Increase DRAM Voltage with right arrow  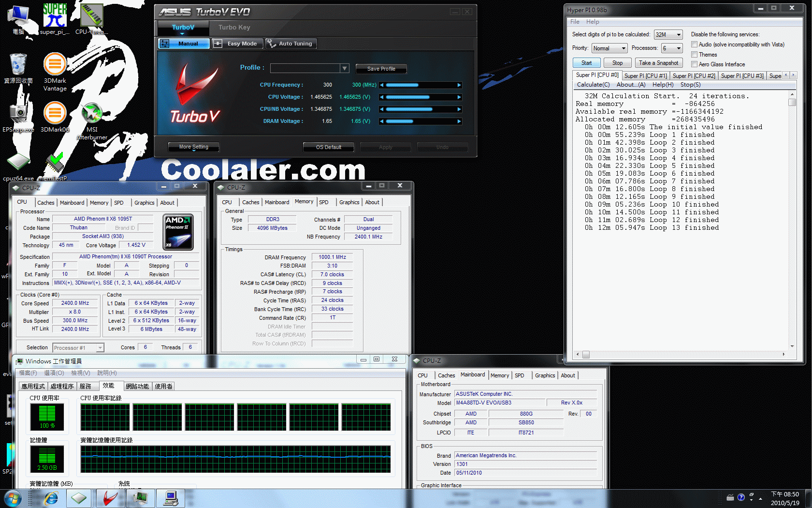459,121
